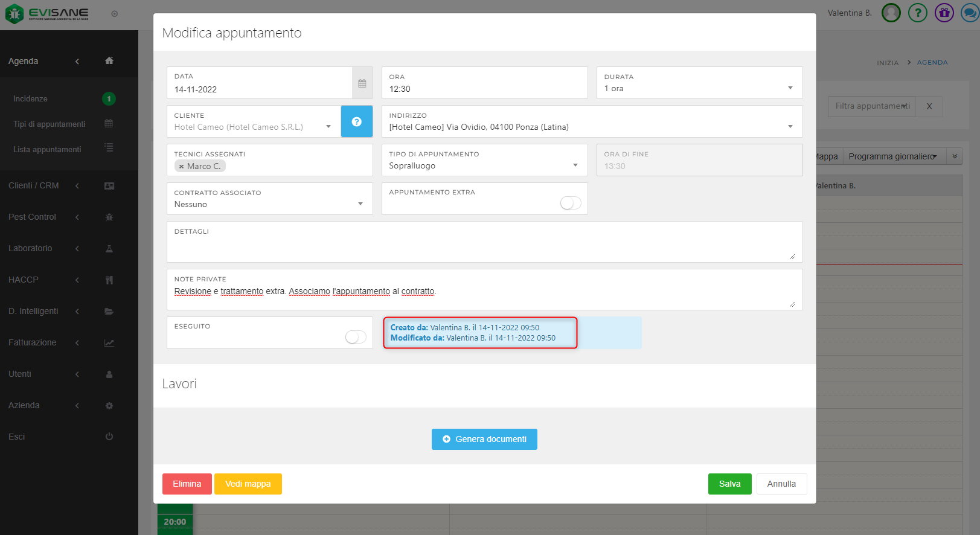Open the Durata dropdown

699,88
